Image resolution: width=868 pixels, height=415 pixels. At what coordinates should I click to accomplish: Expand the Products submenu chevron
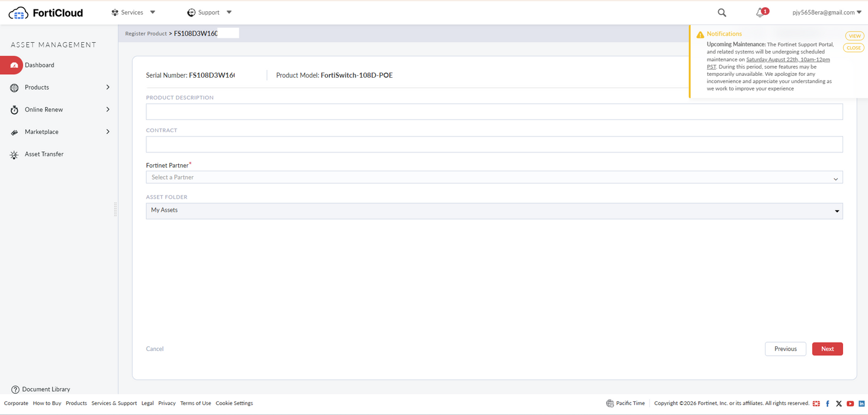(108, 87)
